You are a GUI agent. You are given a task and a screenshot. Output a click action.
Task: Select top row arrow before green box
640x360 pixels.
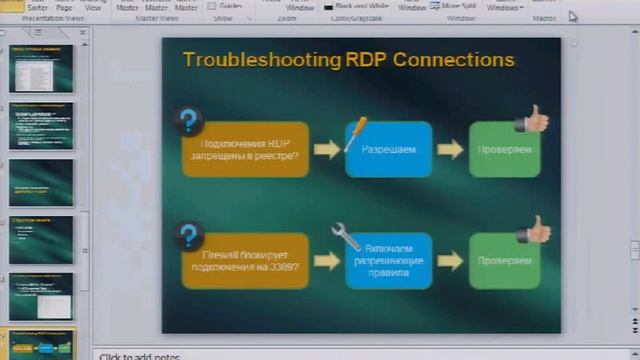(x=450, y=149)
